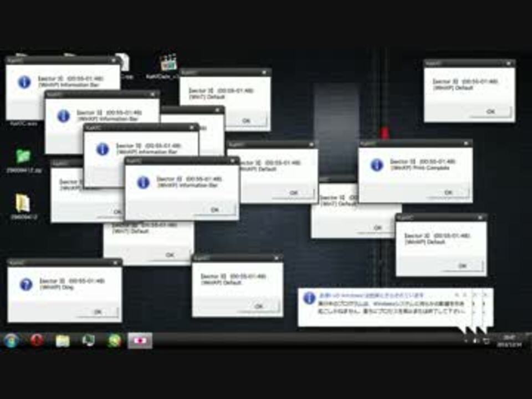
Task: Click the volume speaker icon in system tray
Action: (x=476, y=340)
